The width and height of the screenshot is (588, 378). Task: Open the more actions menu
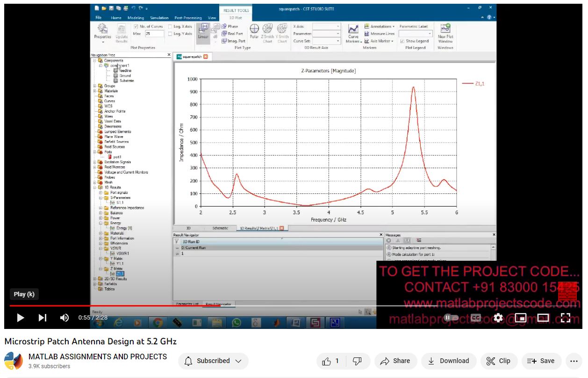(x=574, y=361)
